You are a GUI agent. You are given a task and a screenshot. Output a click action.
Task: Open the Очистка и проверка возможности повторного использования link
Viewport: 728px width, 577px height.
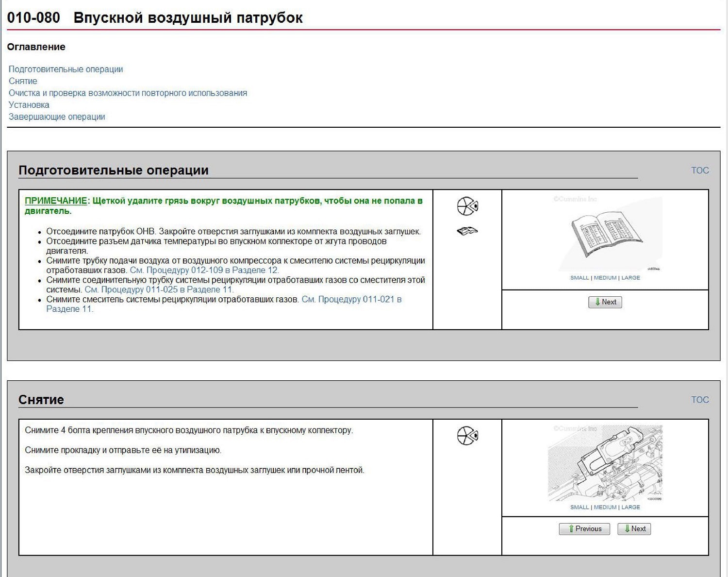click(x=128, y=93)
